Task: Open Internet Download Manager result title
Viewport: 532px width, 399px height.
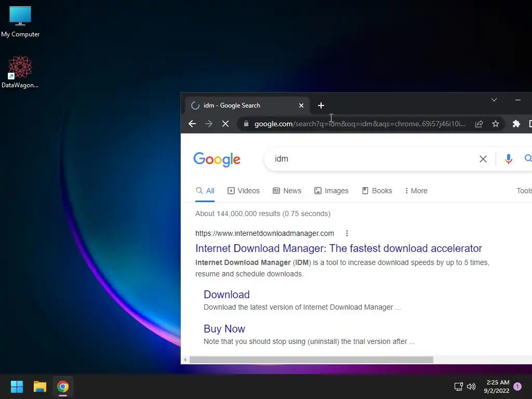Action: click(339, 248)
